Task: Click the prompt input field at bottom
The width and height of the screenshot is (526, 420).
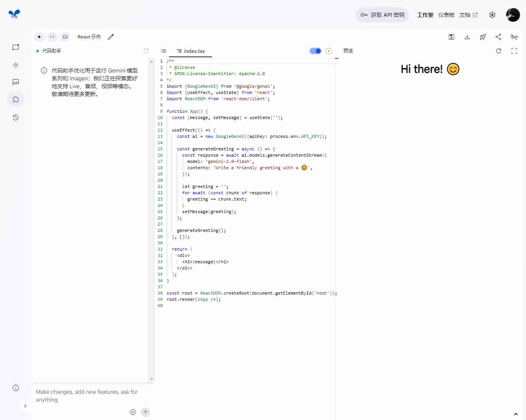Action: tap(86, 396)
